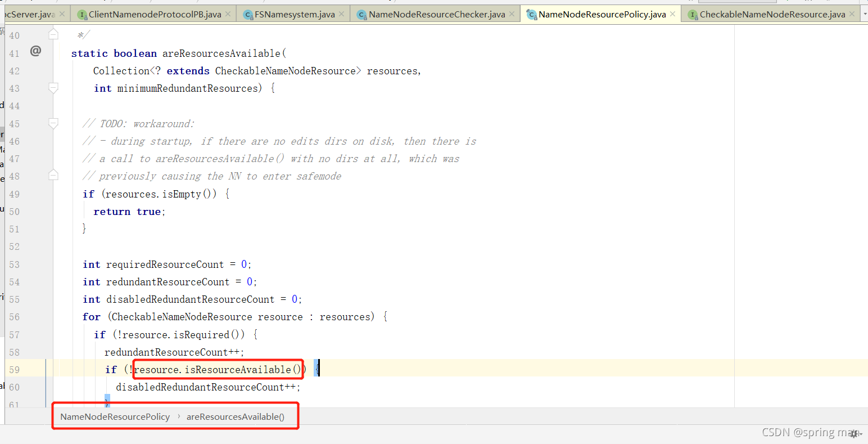Click the method name areResourcesAvailable on line 41

pos(221,53)
